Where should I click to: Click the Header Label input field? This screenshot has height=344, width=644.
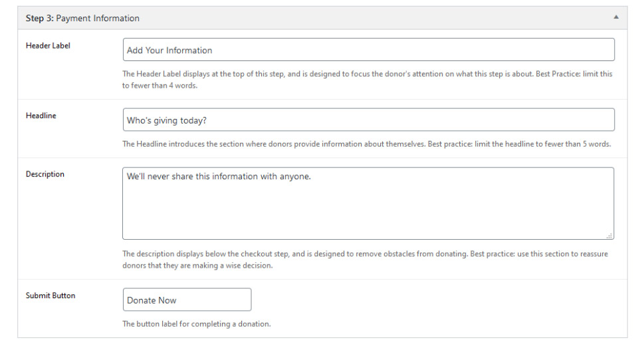[x=368, y=50]
